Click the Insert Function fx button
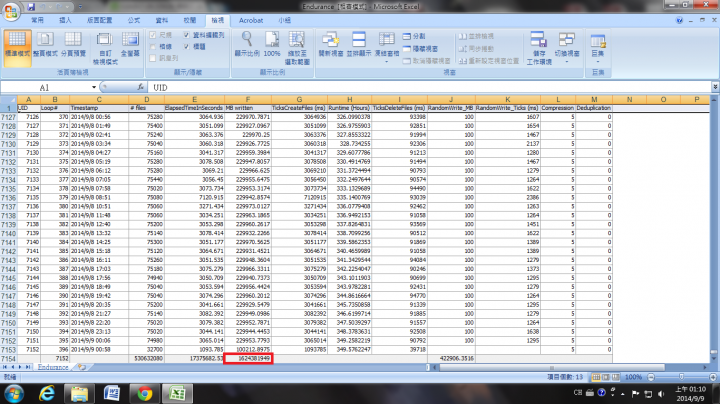This screenshot has width=720, height=404. click(x=141, y=87)
